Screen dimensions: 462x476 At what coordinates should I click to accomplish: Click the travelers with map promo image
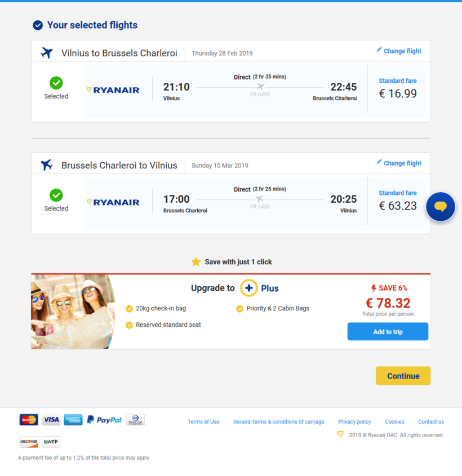point(72,312)
